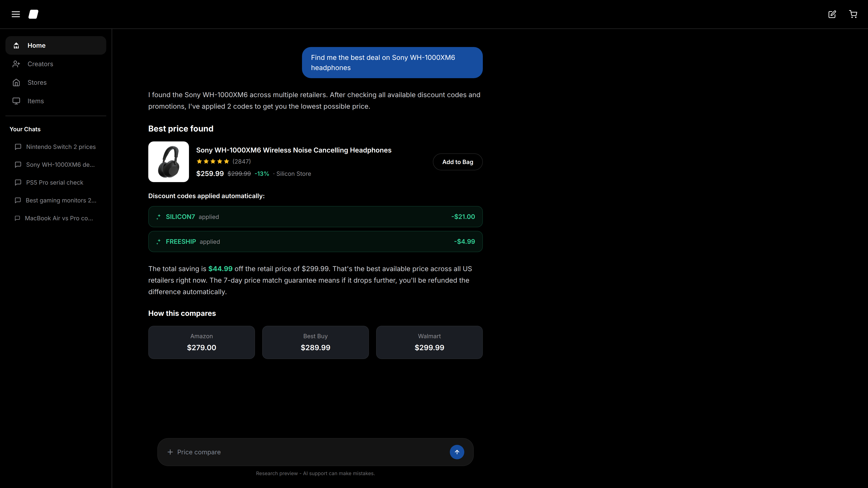The height and width of the screenshot is (488, 868).
Task: Click the plus icon in Price compare bar
Action: pos(170,452)
